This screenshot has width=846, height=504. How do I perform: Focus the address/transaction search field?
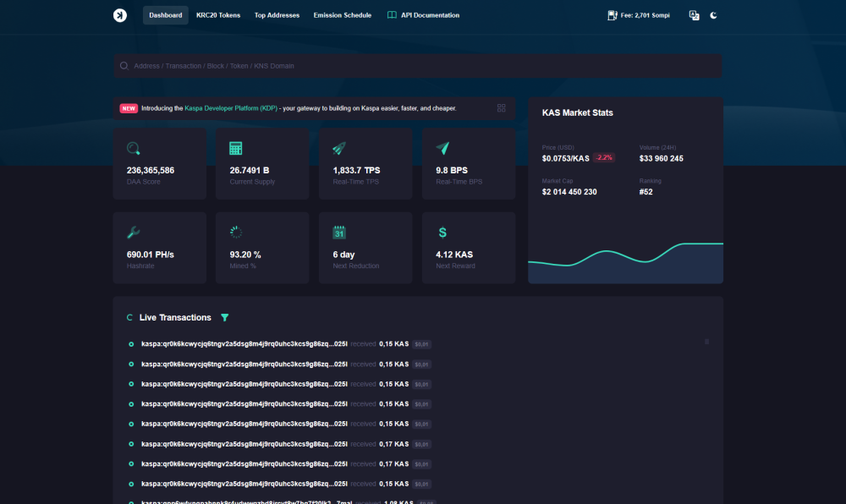(x=418, y=66)
